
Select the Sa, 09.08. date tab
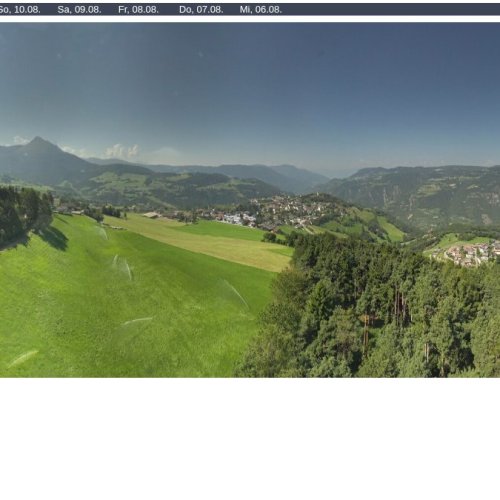79,10
